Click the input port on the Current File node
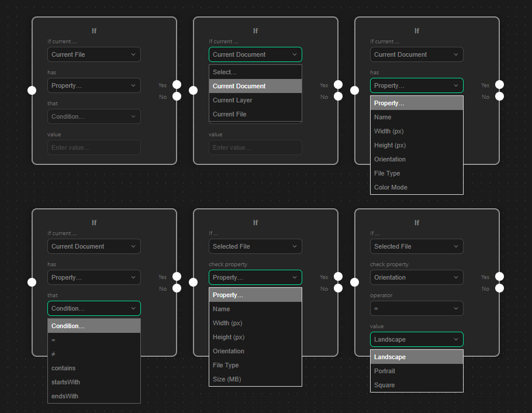This screenshot has height=413, width=532. pos(32,90)
